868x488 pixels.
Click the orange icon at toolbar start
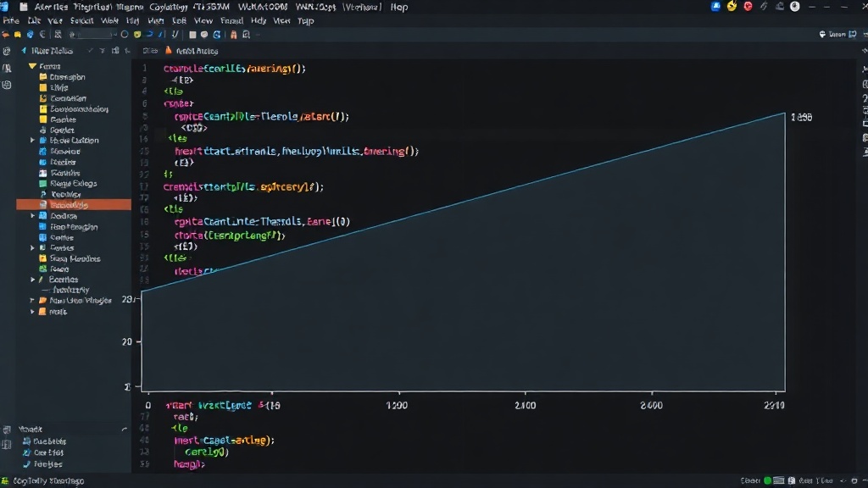[x=6, y=34]
